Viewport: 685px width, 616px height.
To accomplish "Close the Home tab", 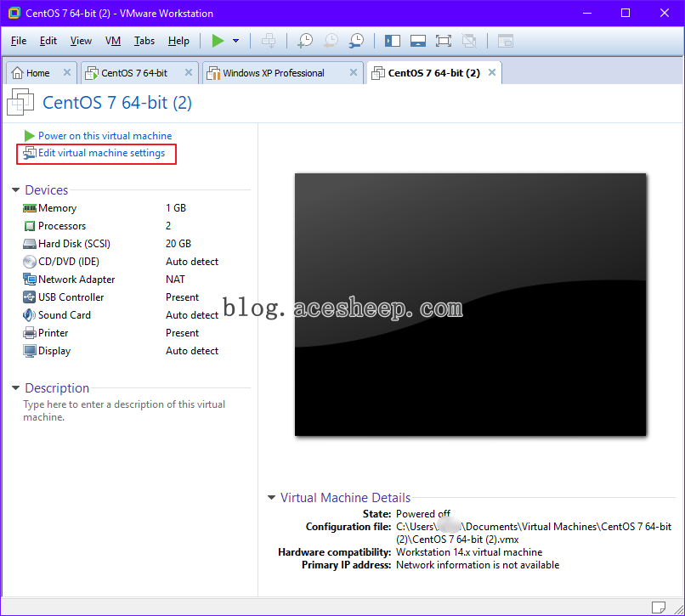I will (x=67, y=72).
